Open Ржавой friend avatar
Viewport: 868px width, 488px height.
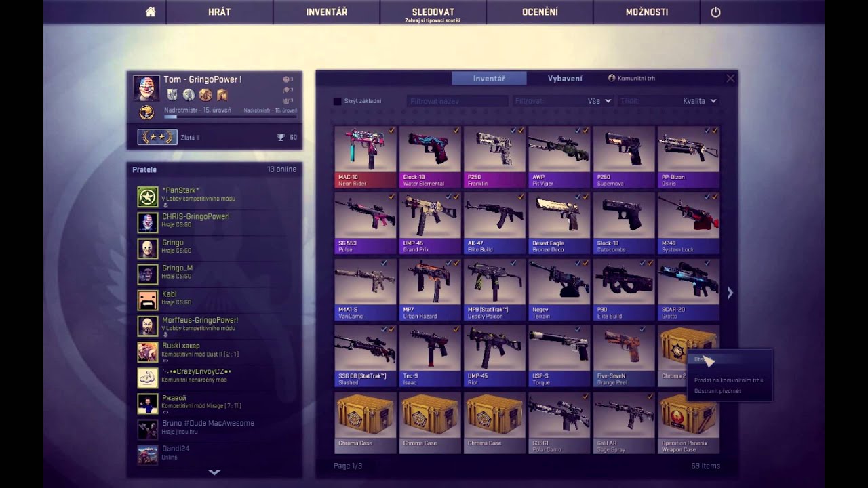coord(148,404)
